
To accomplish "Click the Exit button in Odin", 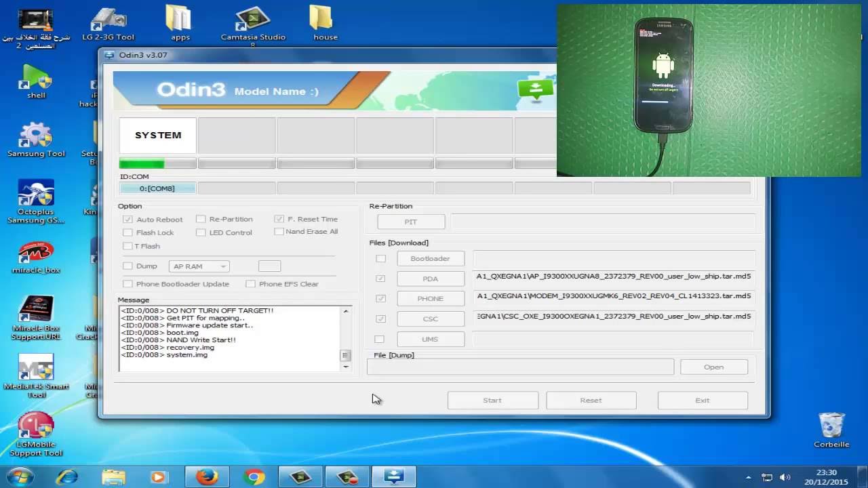I will [x=703, y=400].
